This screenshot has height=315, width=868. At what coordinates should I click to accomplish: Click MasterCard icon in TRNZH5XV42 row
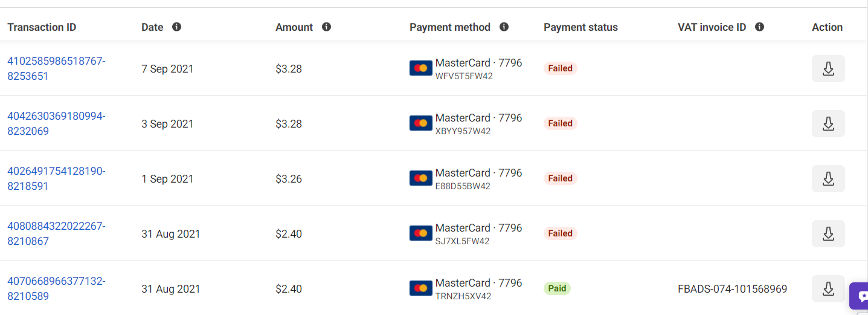(x=421, y=288)
